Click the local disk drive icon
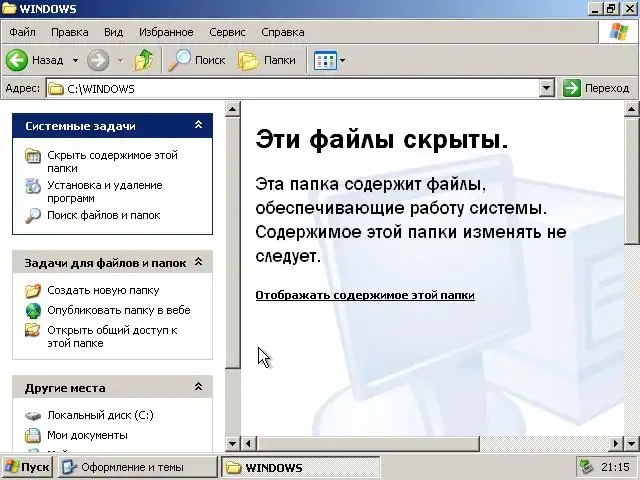 pos(33,416)
